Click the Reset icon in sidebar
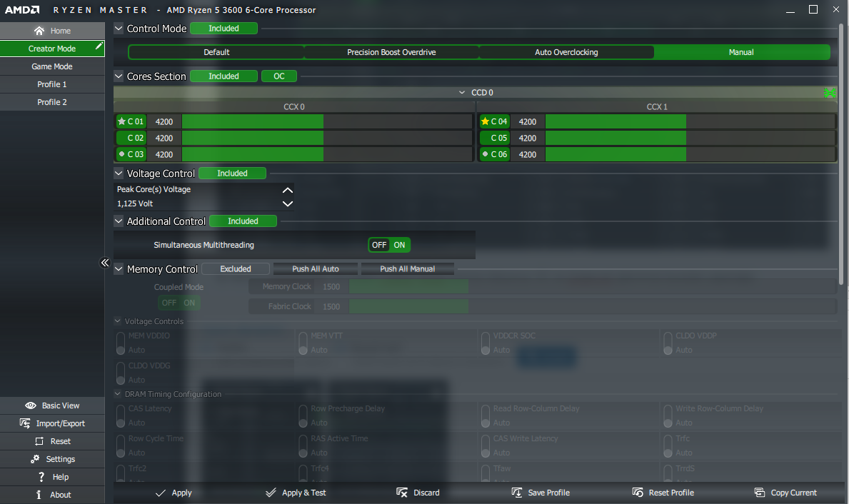 tap(39, 441)
